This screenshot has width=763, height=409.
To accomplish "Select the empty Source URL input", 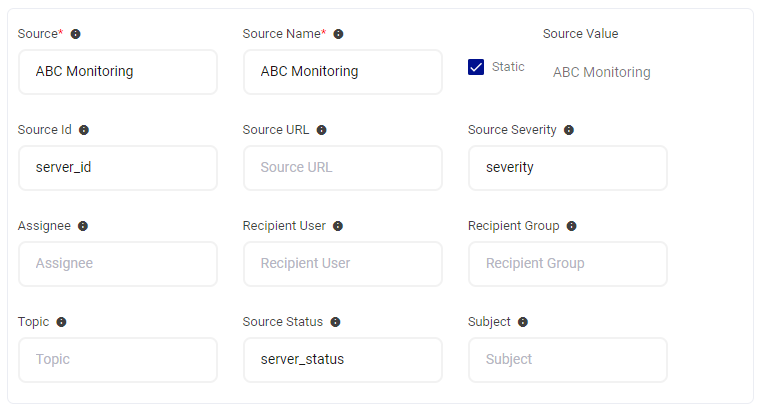I will [342, 168].
